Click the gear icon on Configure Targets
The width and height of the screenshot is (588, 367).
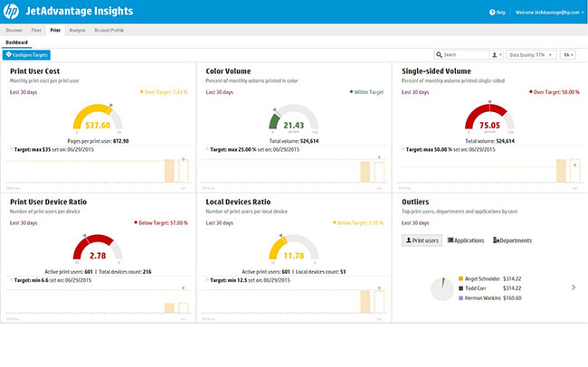coord(8,55)
